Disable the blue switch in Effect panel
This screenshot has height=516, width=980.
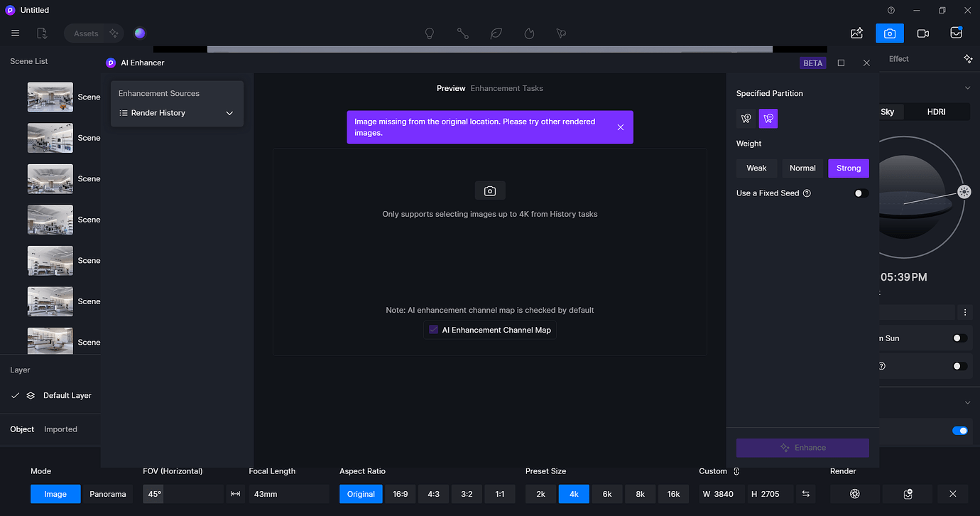[959, 431]
